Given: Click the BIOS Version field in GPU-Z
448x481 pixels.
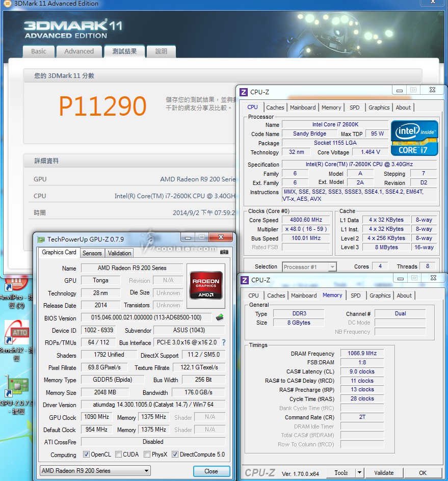Looking at the screenshot, I should [x=146, y=317].
